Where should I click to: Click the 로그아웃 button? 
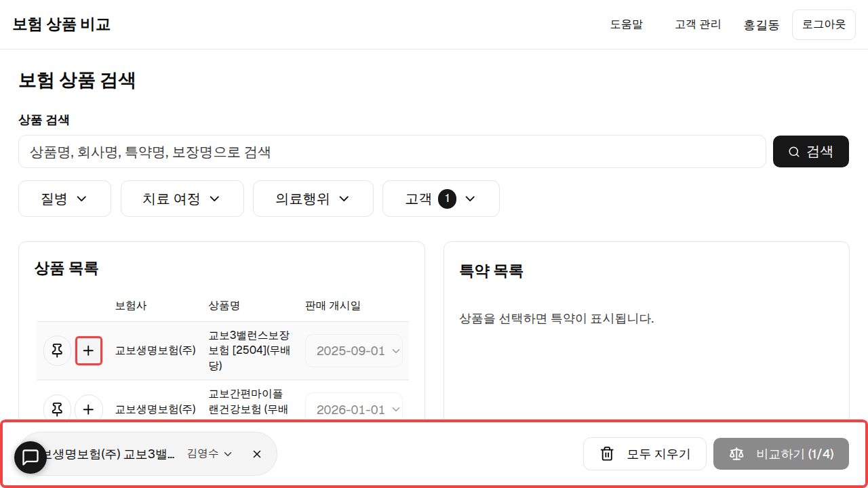(x=824, y=24)
